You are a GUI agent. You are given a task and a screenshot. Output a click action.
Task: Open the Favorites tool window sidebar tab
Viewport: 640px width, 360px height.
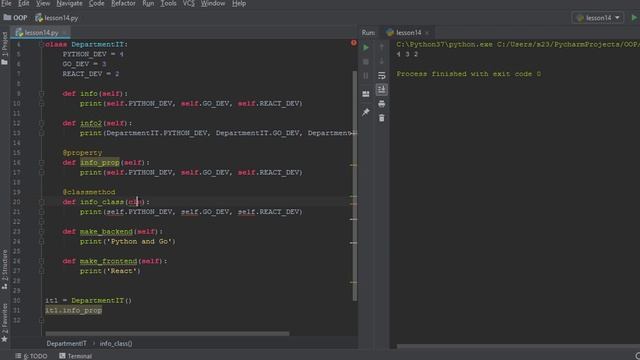tap(4, 322)
